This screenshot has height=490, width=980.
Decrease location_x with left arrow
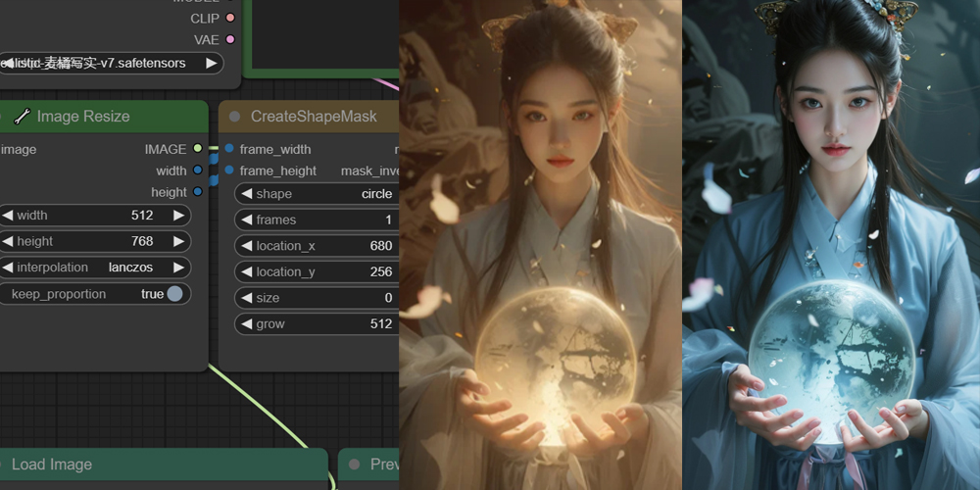[x=247, y=246]
